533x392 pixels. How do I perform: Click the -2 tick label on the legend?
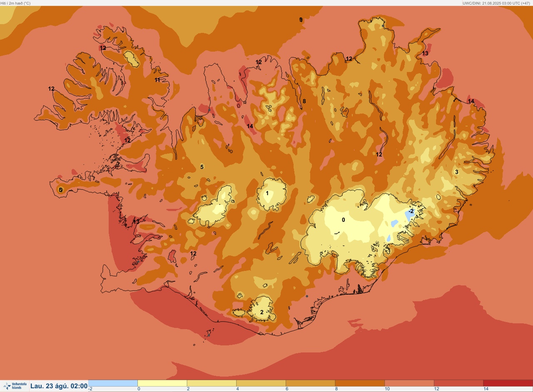(x=90, y=389)
